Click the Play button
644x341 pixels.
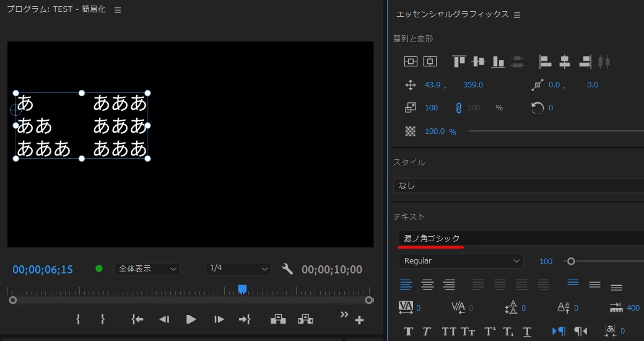coord(191,319)
